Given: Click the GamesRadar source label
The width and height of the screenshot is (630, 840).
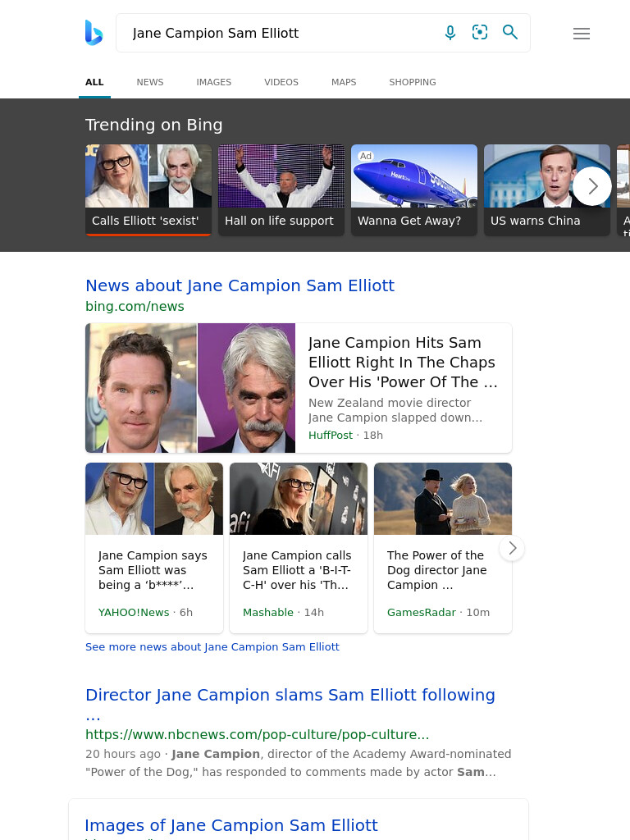Looking at the screenshot, I should (421, 612).
